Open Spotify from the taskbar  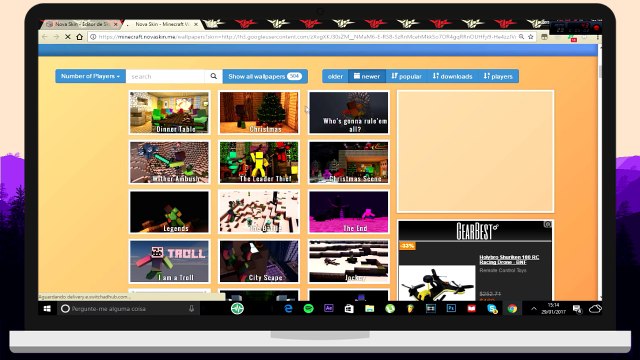[309, 309]
